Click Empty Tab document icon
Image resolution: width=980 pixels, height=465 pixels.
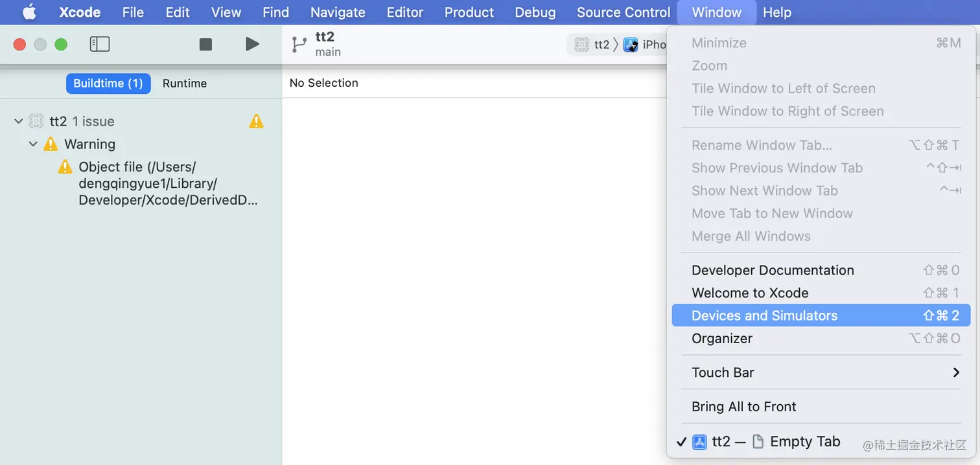pos(758,442)
